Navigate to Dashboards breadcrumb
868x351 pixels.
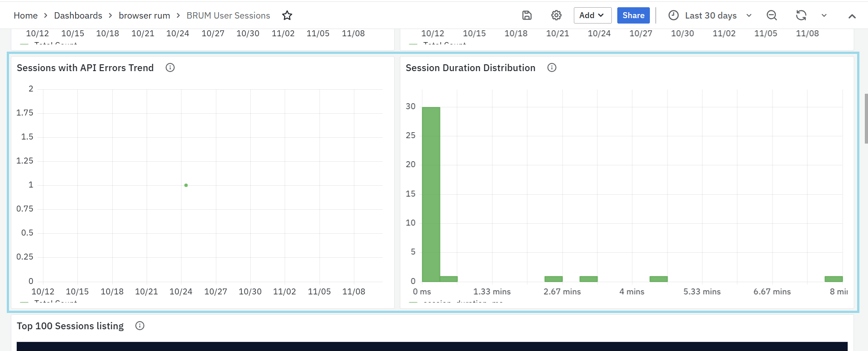78,15
